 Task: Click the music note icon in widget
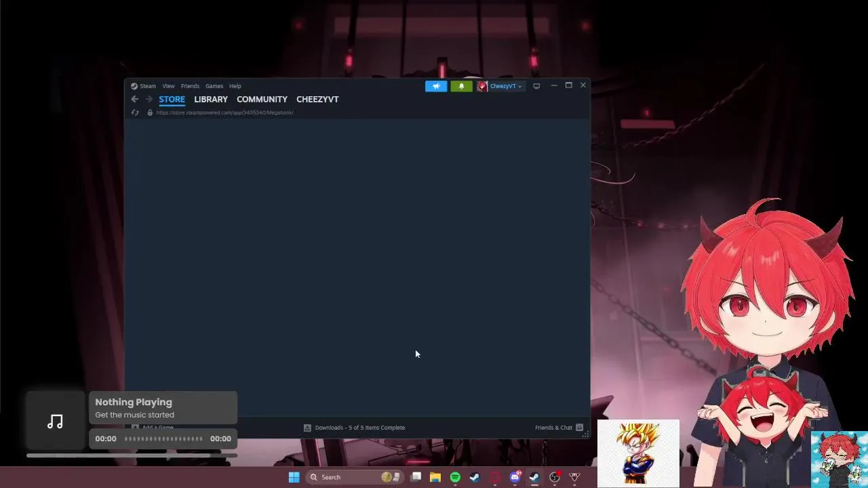[56, 422]
